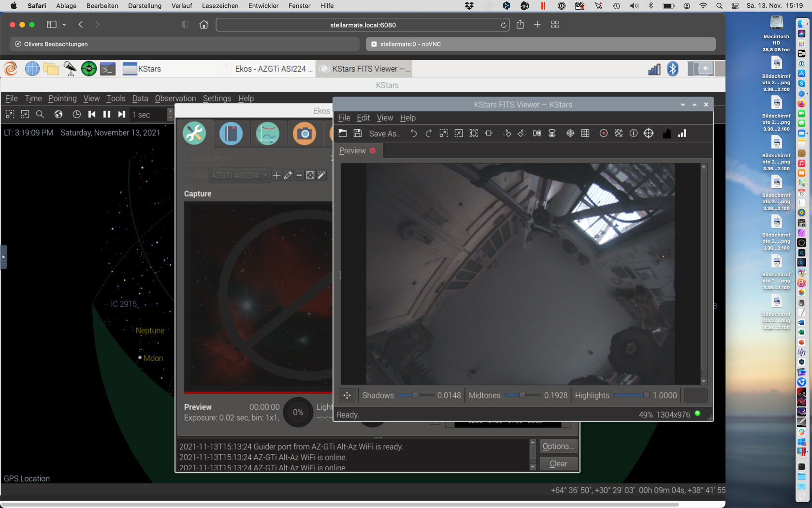Click Save As in FITS Viewer toolbar
Viewport: 812px width, 508px height.
coord(385,134)
